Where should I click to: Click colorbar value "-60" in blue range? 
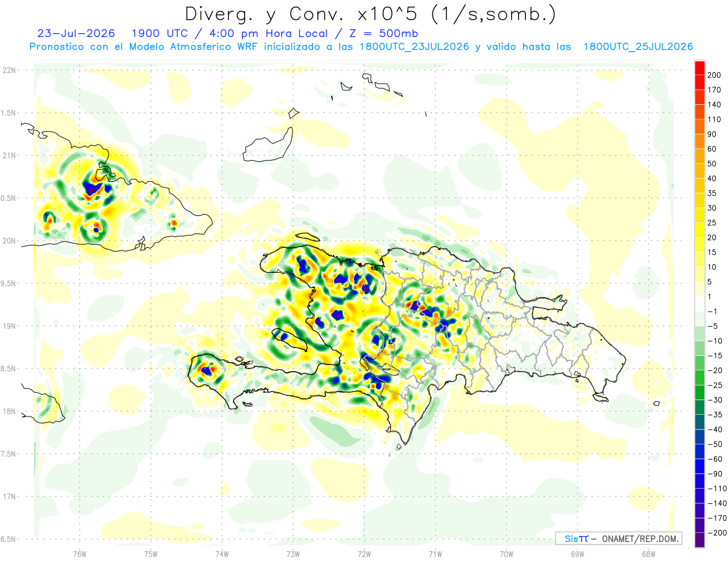[x=715, y=459]
